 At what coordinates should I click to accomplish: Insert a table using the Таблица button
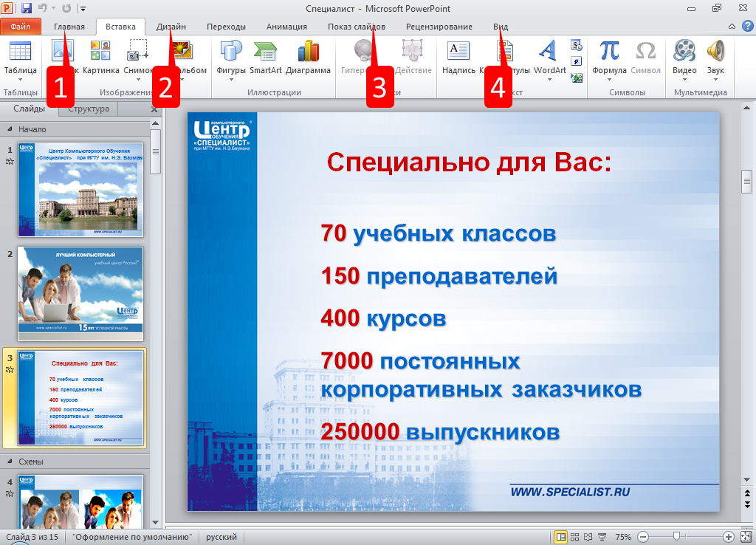pyautogui.click(x=20, y=58)
